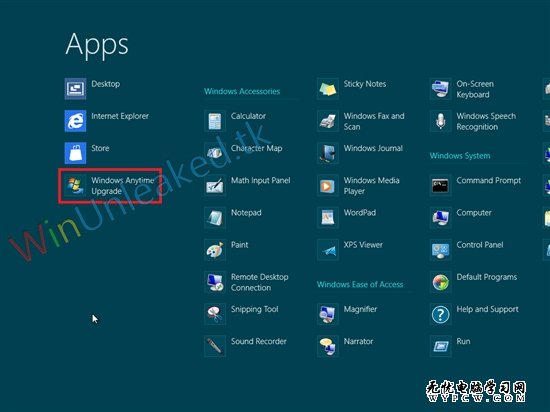
Task: Click the 'Magnifier' label
Action: point(360,309)
